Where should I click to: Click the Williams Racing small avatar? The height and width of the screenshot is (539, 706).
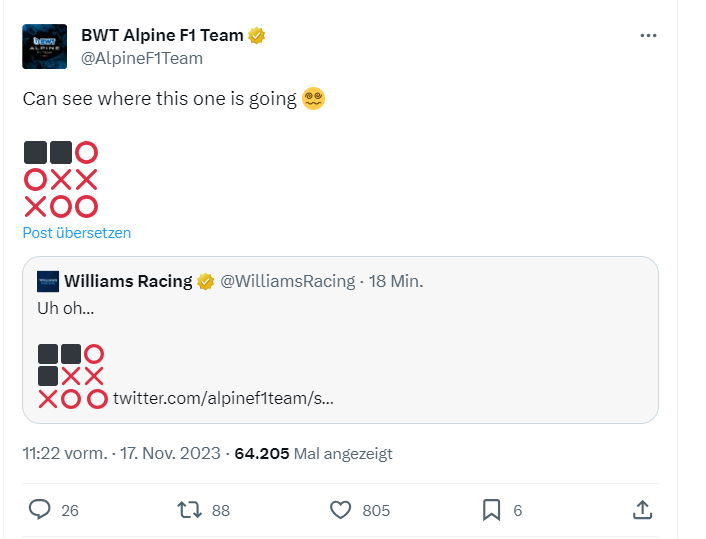(48, 281)
